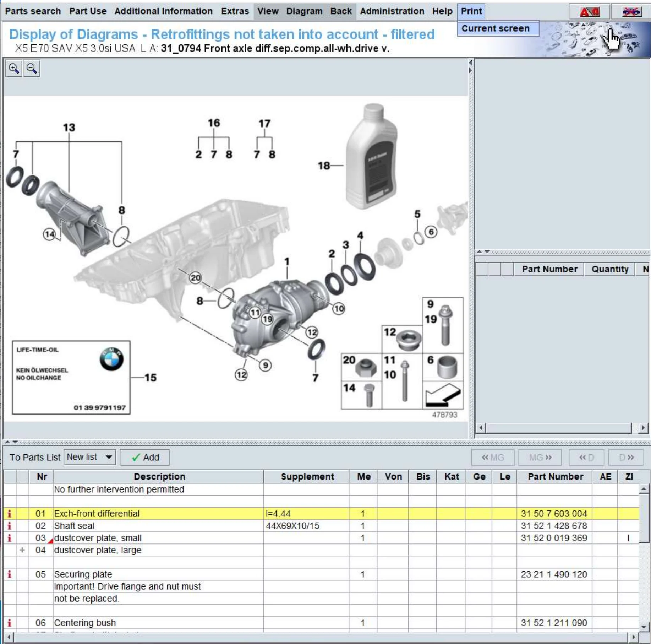Select Current screen from Print menu
This screenshot has height=644, width=651.
[x=495, y=28]
